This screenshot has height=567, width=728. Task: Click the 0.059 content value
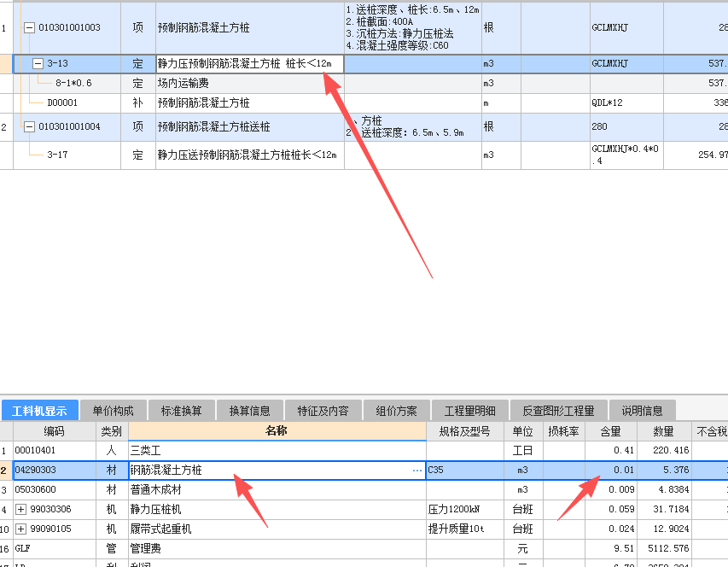coord(621,510)
